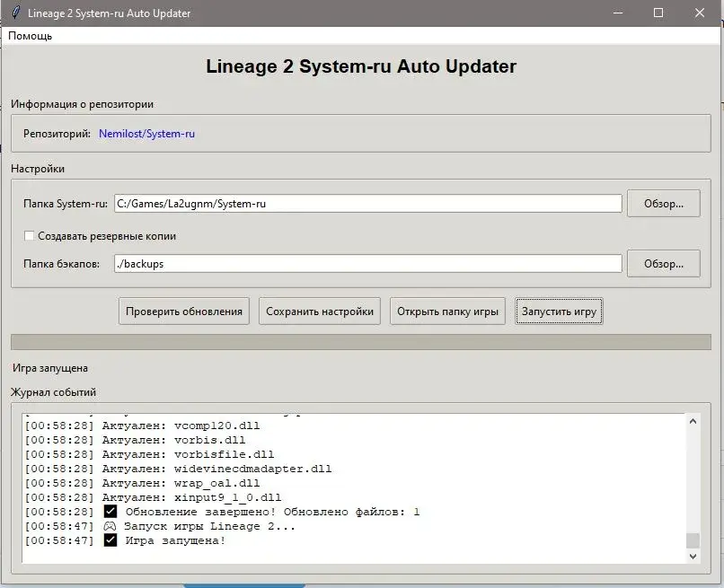Open the Nemilost/System-ru repository link
The width and height of the screenshot is (724, 588).
click(x=146, y=134)
